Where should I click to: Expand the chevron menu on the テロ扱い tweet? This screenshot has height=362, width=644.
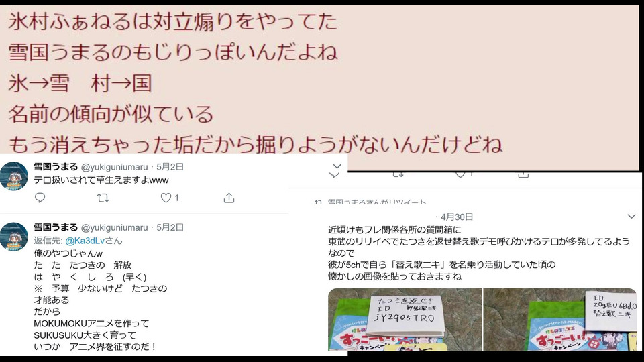click(x=337, y=166)
